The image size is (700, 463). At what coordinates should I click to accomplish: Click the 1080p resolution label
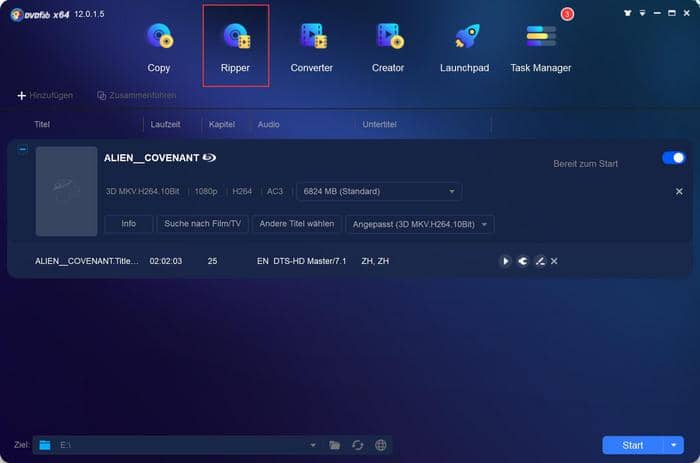(x=206, y=192)
